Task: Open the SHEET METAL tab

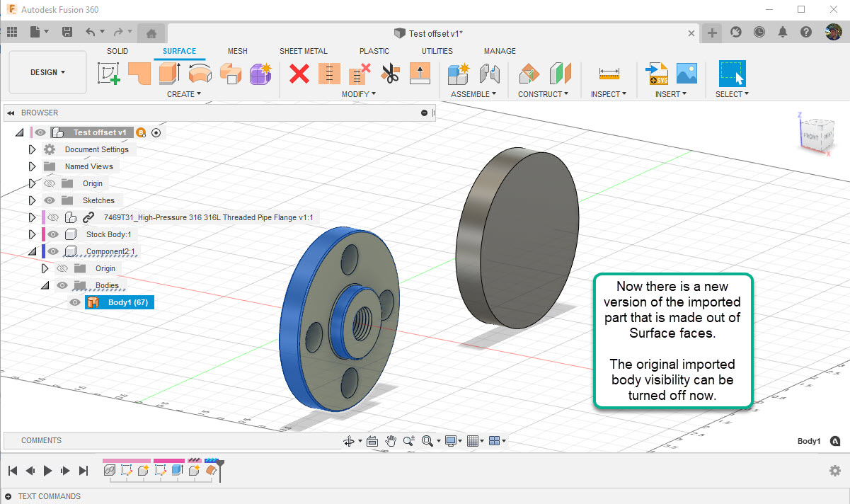Action: coord(304,51)
